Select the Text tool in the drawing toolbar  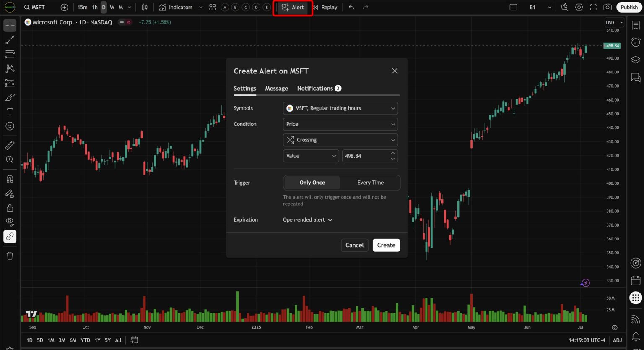[x=10, y=111]
